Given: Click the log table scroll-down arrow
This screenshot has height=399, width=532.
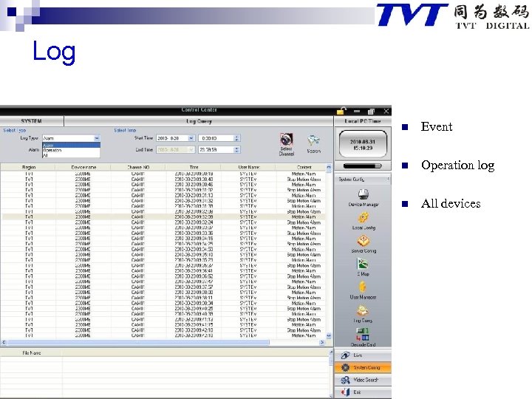Looking at the screenshot, I should point(328,336).
